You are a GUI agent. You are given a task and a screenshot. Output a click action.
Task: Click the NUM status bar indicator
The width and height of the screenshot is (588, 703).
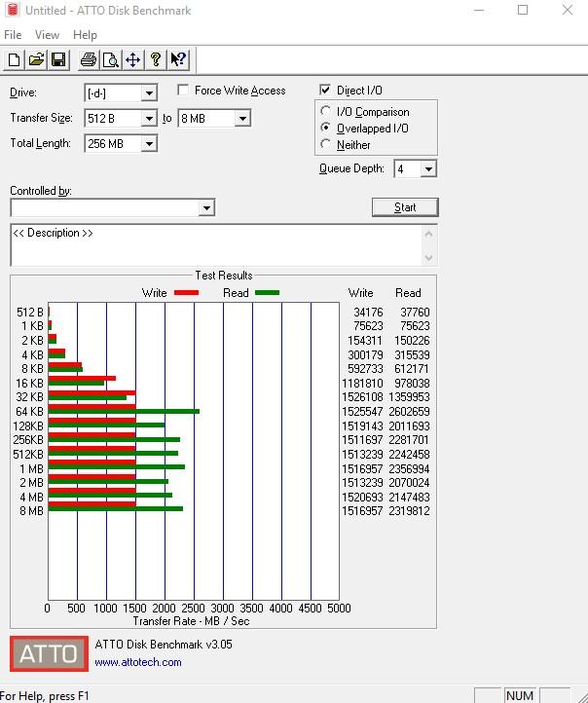click(x=520, y=695)
